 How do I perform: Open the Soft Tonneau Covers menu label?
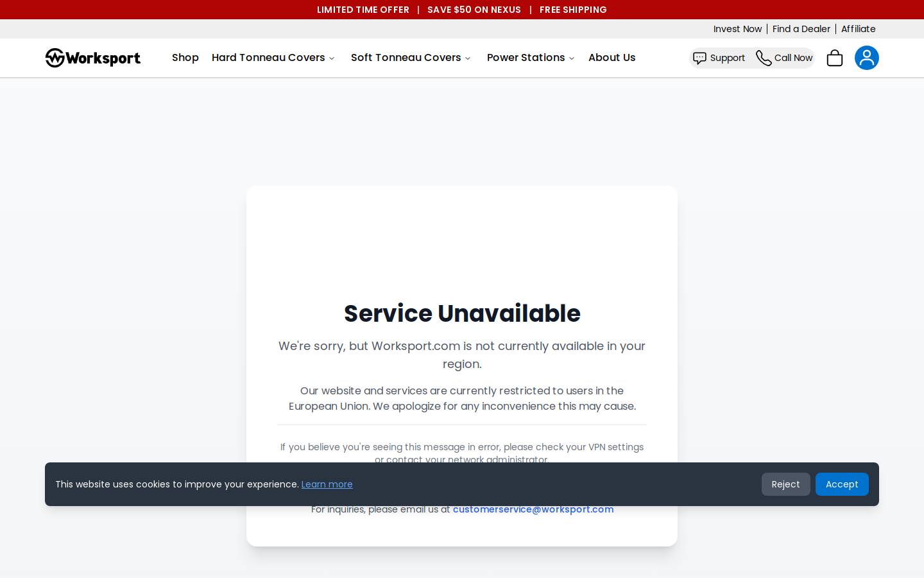tap(406, 58)
